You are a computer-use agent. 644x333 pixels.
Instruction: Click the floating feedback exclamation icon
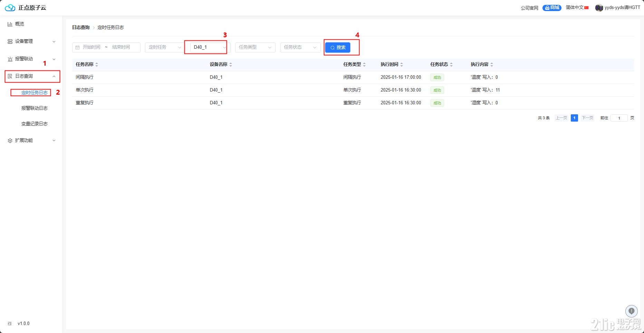coord(632,311)
